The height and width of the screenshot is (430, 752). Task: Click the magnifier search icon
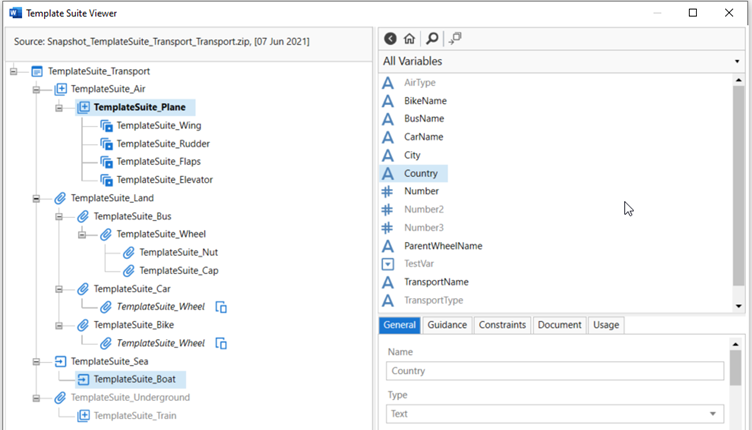tap(432, 39)
